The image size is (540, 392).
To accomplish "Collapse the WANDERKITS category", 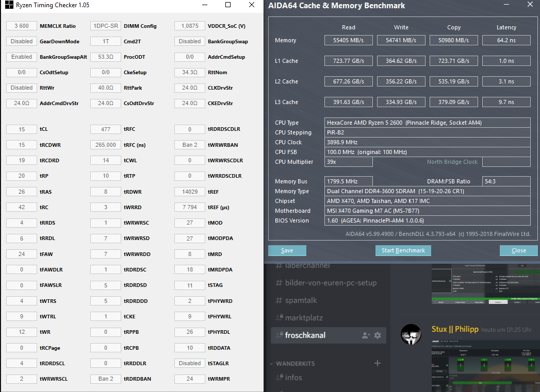I will (271, 364).
